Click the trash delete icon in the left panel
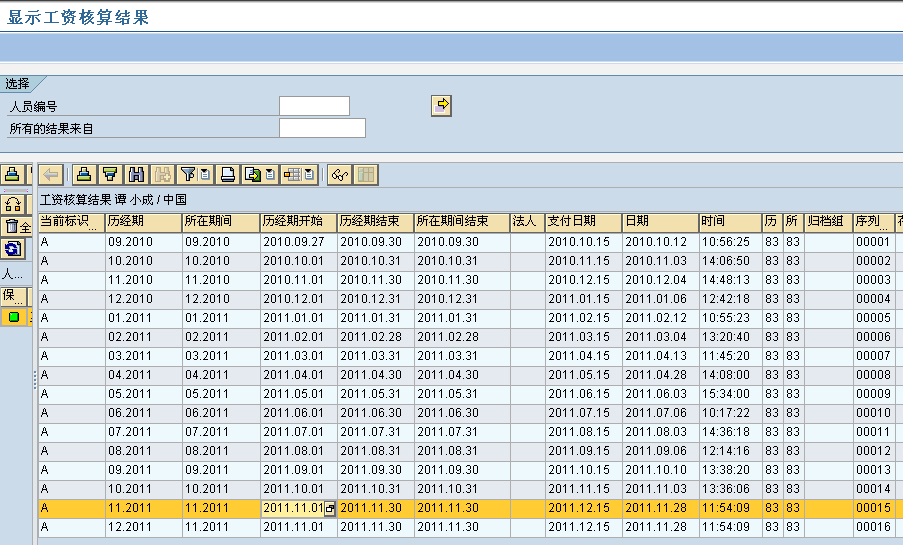The width and height of the screenshot is (903, 545). coord(12,226)
